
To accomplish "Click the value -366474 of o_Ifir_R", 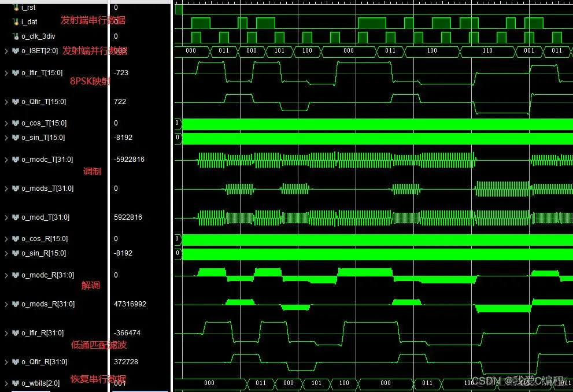I will point(127,333).
